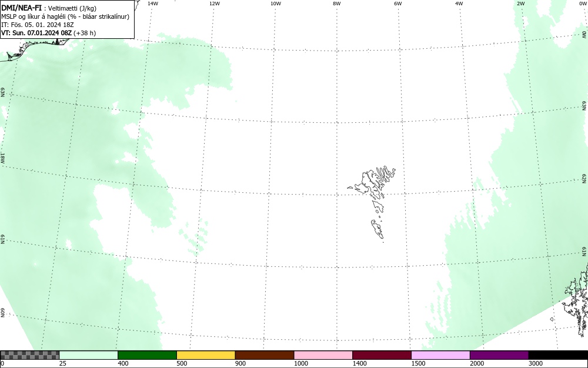Screen dimensions: 588x368
Task: Click the 62N latitude label on right edge
Action: point(584,178)
